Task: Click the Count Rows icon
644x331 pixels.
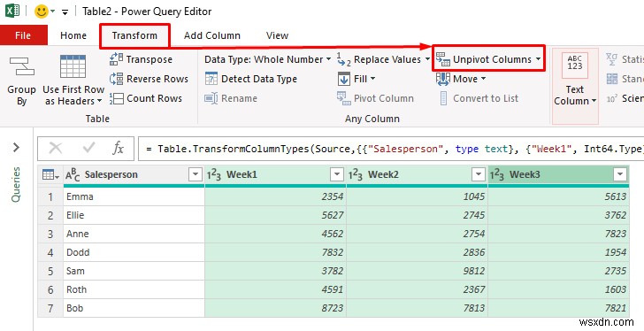Action: pos(116,98)
